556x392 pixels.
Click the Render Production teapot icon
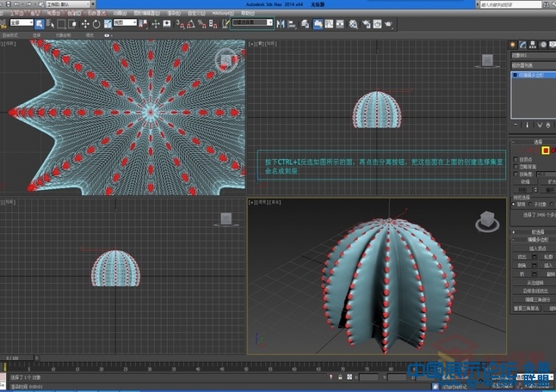[388, 24]
